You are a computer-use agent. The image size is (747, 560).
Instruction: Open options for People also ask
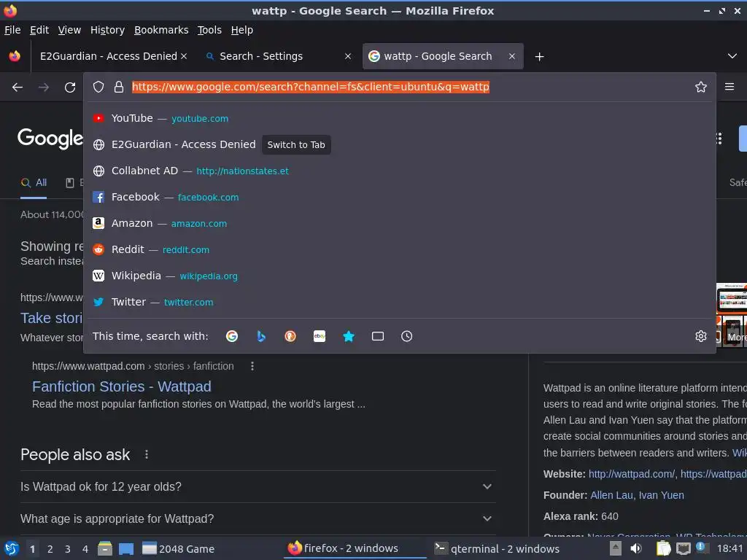click(146, 454)
